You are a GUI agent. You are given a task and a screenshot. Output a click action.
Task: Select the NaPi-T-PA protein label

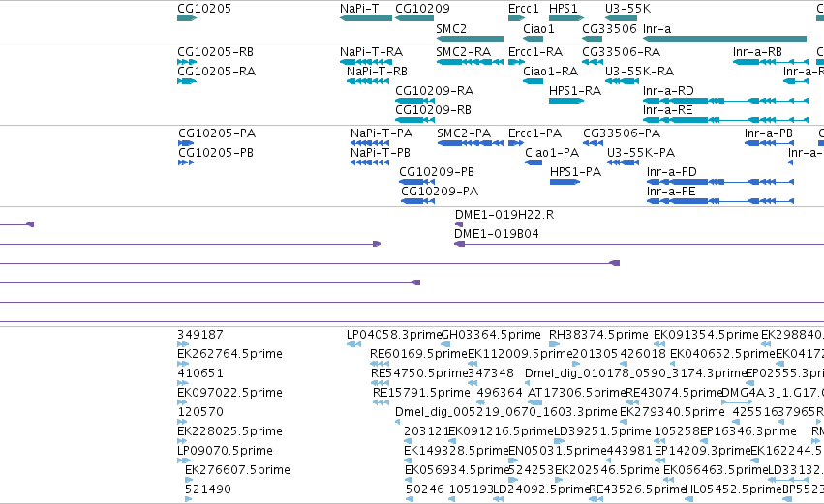coord(381,133)
